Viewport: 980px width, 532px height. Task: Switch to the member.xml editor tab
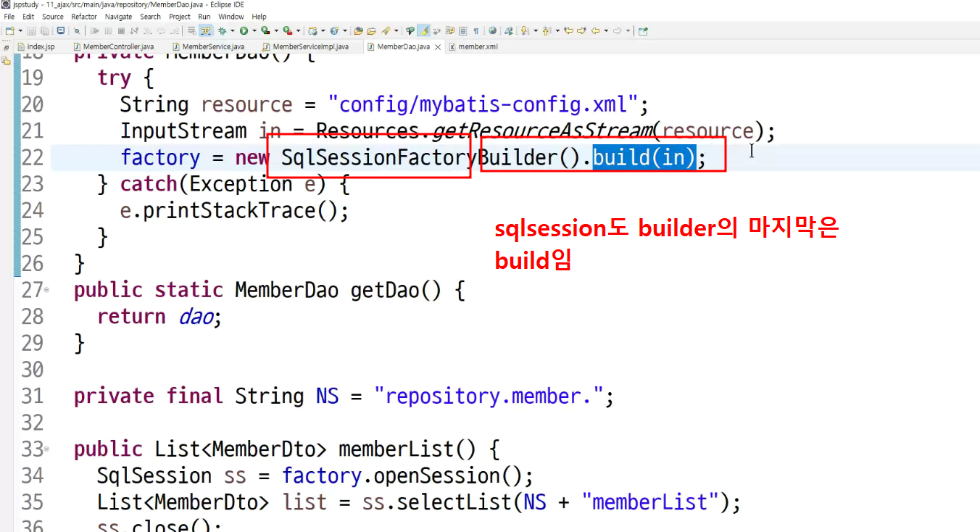pyautogui.click(x=473, y=46)
